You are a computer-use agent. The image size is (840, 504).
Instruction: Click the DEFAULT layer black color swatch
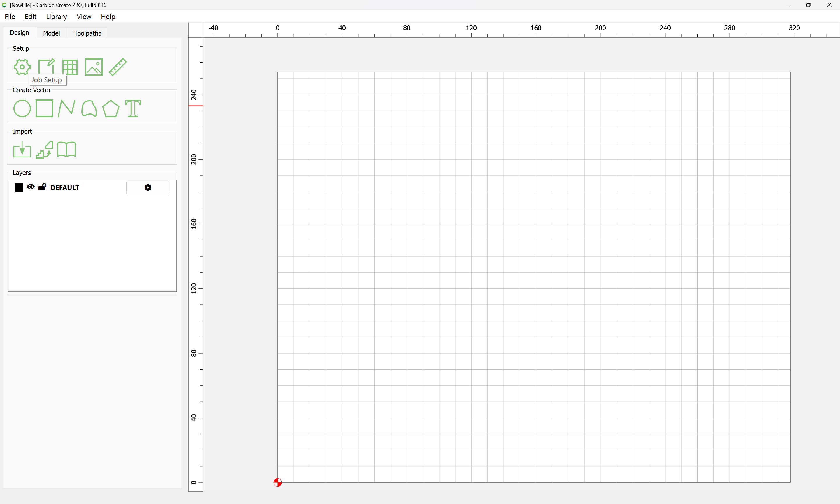coord(19,188)
